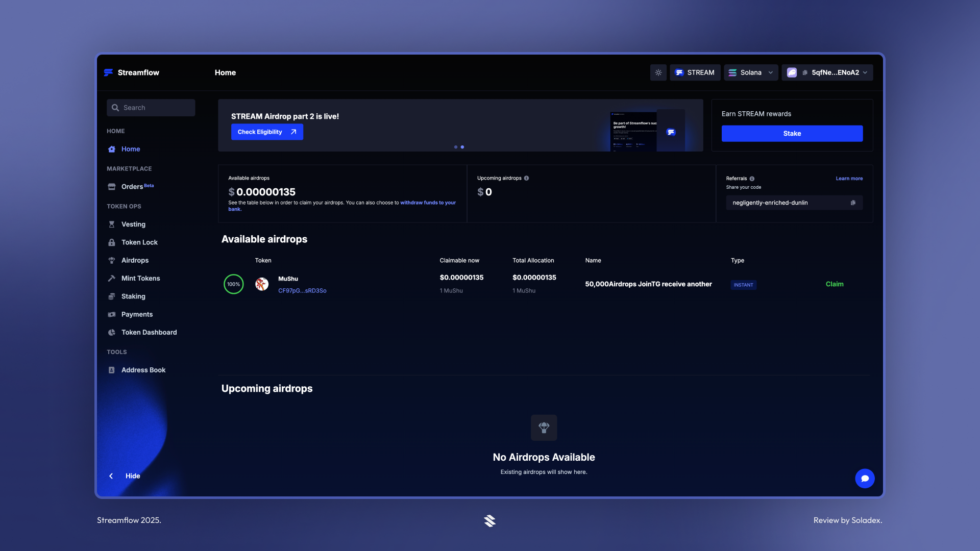Click Check Eligibility button
This screenshot has width=980, height=551.
pos(267,132)
